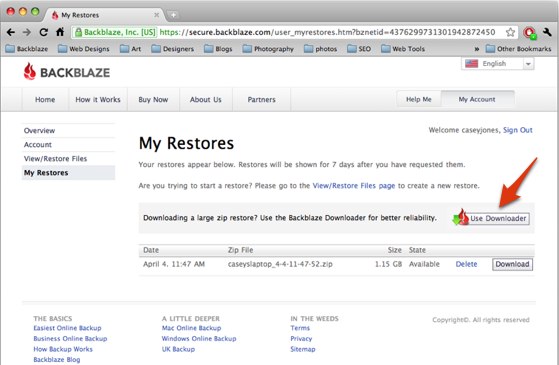The image size is (559, 365).
Task: Open the Other Bookmarks folder
Action: pos(518,49)
